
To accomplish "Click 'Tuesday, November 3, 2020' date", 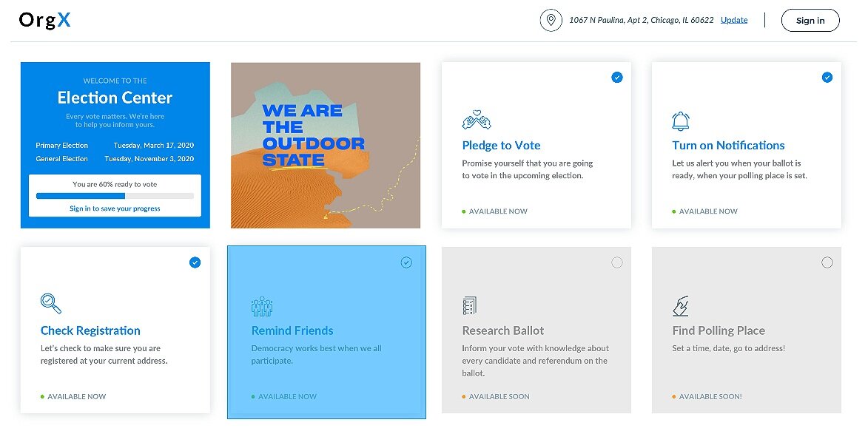I will (149, 159).
